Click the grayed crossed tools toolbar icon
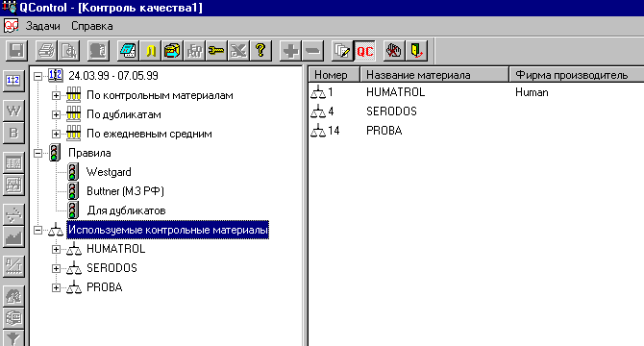Image resolution: width=644 pixels, height=346 pixels. (238, 51)
